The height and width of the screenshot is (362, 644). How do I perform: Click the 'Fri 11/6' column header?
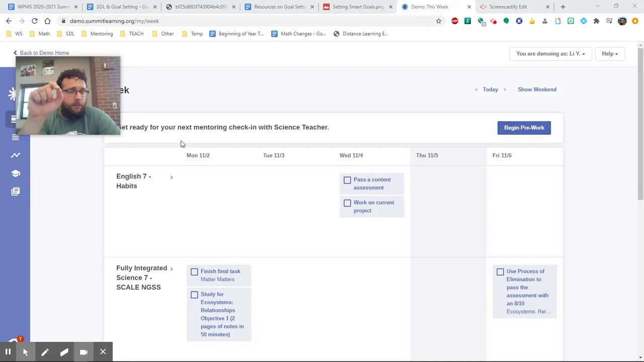tap(502, 155)
